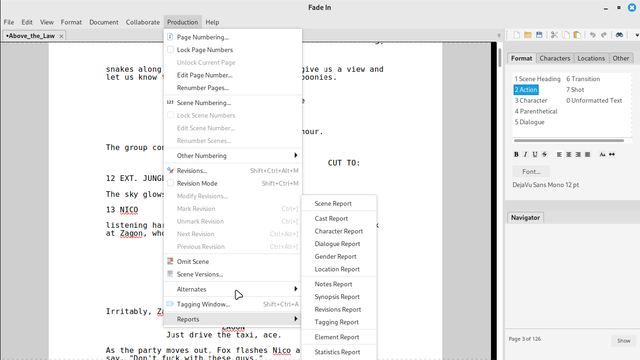Choose Renumber Pages option
Screen dimensions: 640x360
pos(233,88)
